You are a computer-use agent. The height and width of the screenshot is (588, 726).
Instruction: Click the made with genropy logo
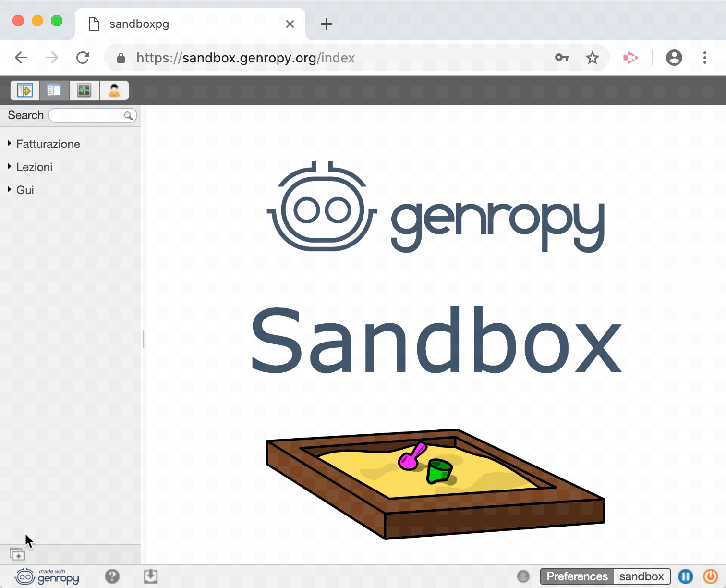coord(47,576)
